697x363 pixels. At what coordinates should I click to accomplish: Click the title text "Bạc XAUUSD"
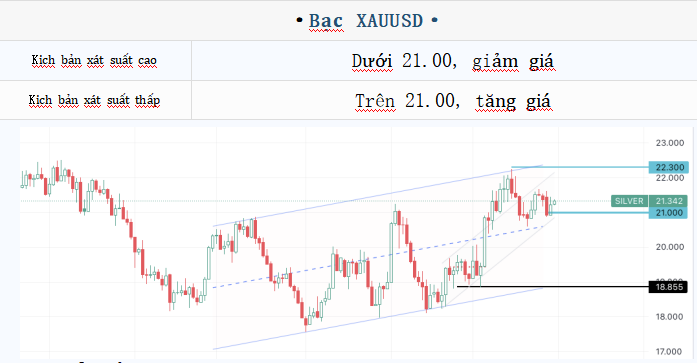tap(366, 21)
